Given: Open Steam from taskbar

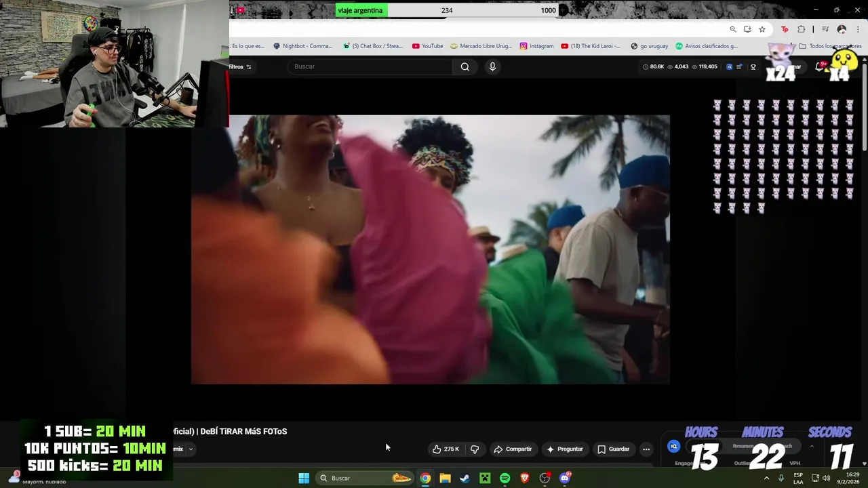Looking at the screenshot, I should coord(465,478).
